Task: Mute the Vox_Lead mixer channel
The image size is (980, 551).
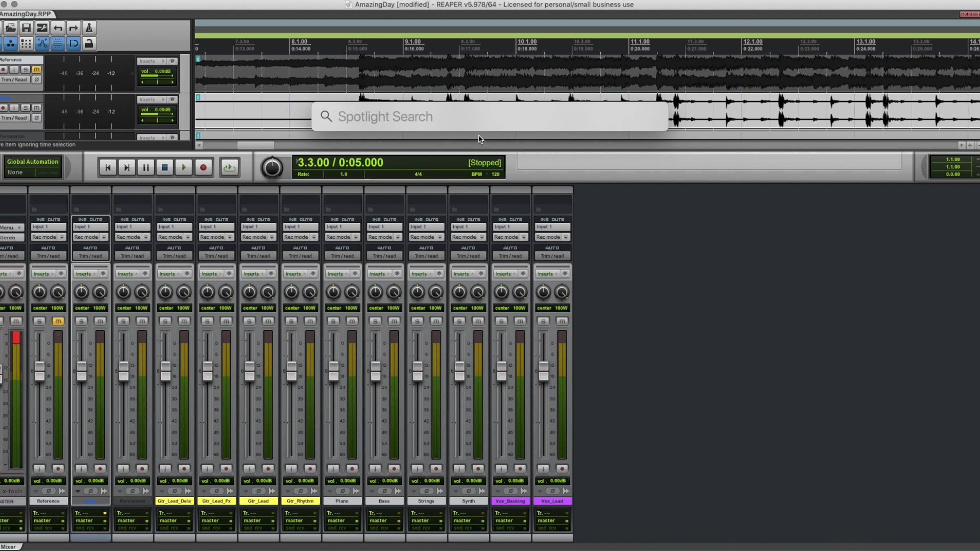Action: click(561, 321)
